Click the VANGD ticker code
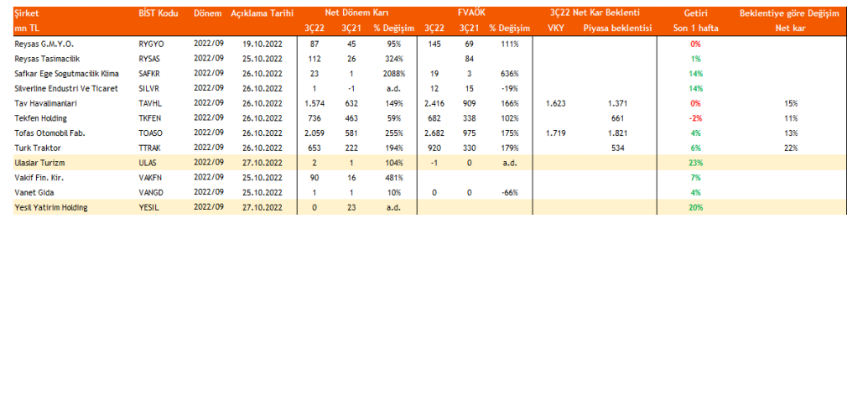The image size is (868, 406). pyautogui.click(x=151, y=193)
